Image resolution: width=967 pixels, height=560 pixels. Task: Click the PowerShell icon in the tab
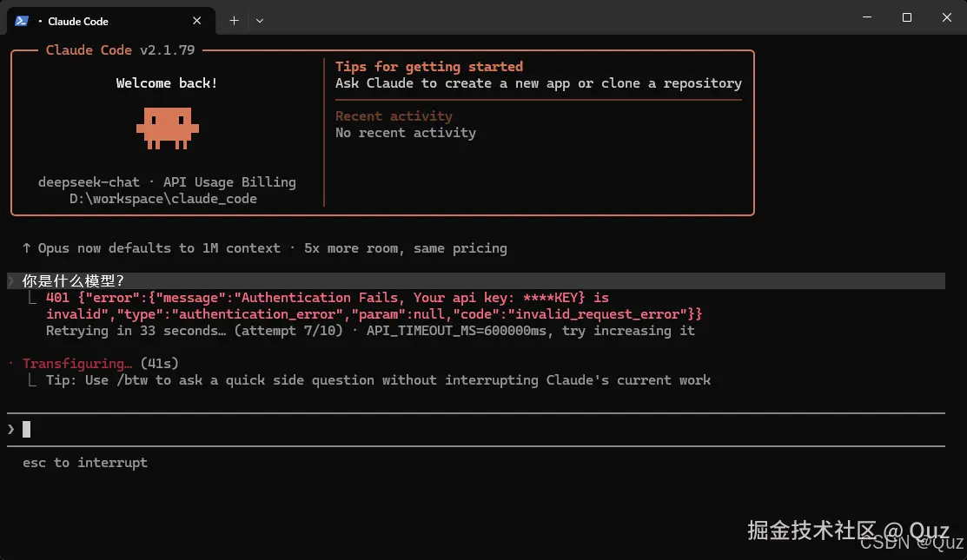point(22,21)
